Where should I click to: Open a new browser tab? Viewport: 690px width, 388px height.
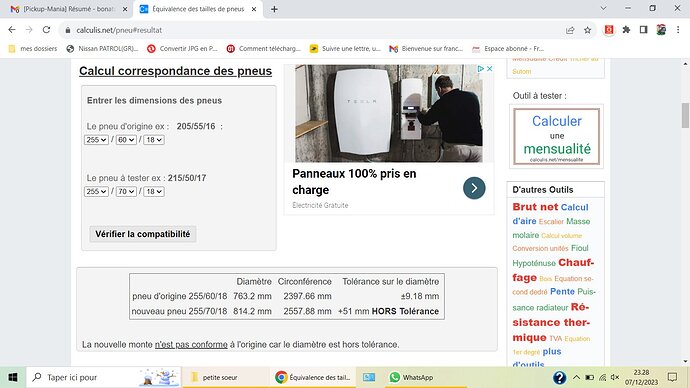click(x=274, y=9)
